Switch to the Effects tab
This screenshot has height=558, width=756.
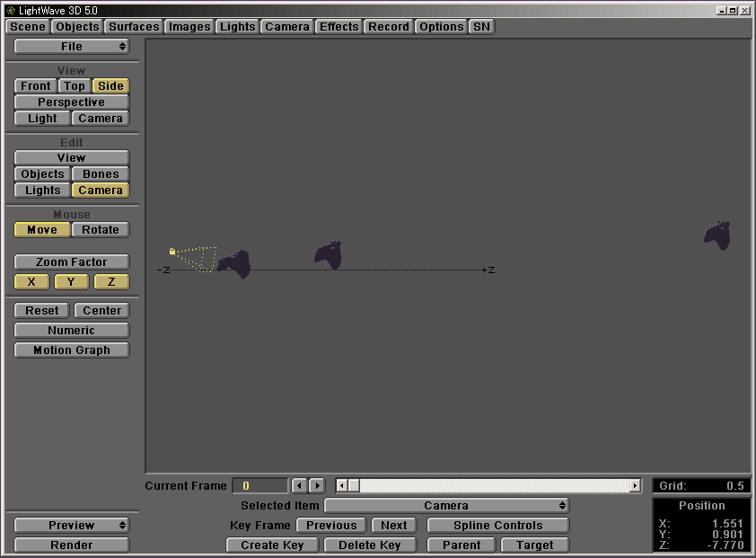(338, 26)
